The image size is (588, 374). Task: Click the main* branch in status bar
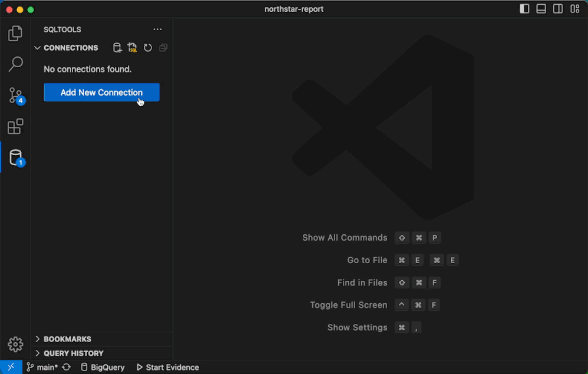[x=42, y=368]
